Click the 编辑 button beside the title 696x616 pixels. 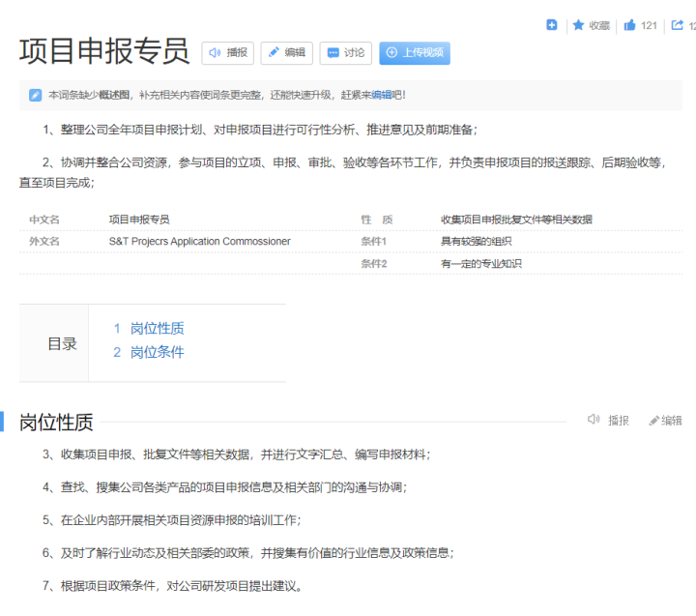tap(287, 53)
